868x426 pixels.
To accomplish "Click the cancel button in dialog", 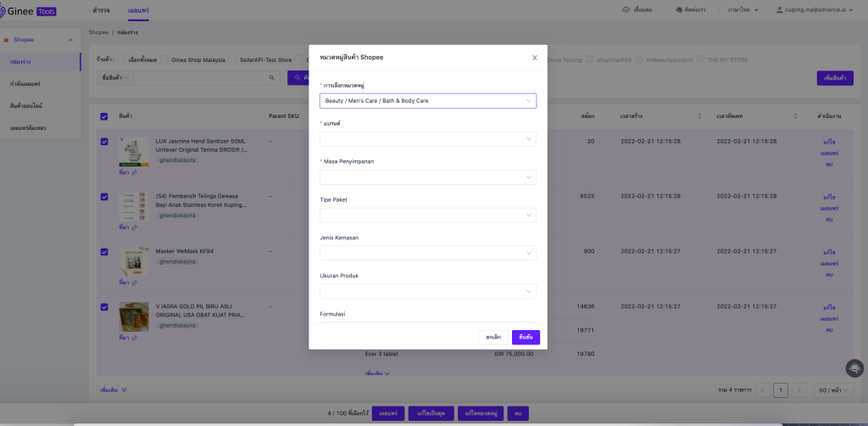I will 493,338.
